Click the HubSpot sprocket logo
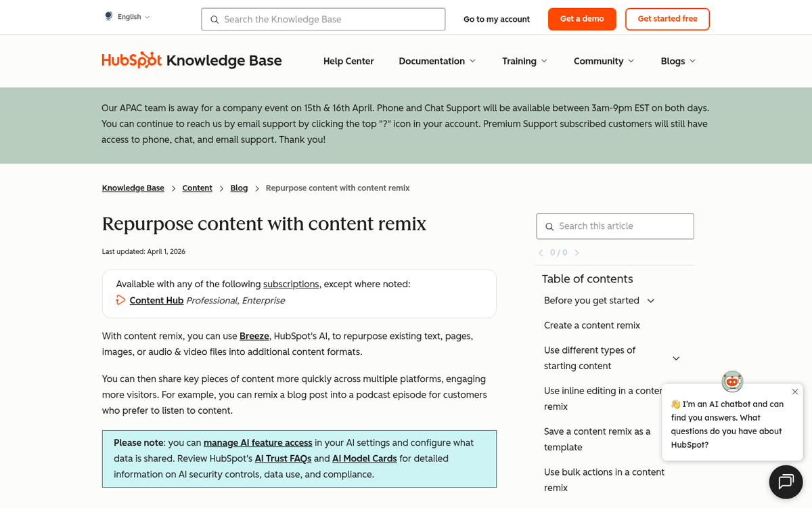812x508 pixels. pyautogui.click(x=150, y=60)
